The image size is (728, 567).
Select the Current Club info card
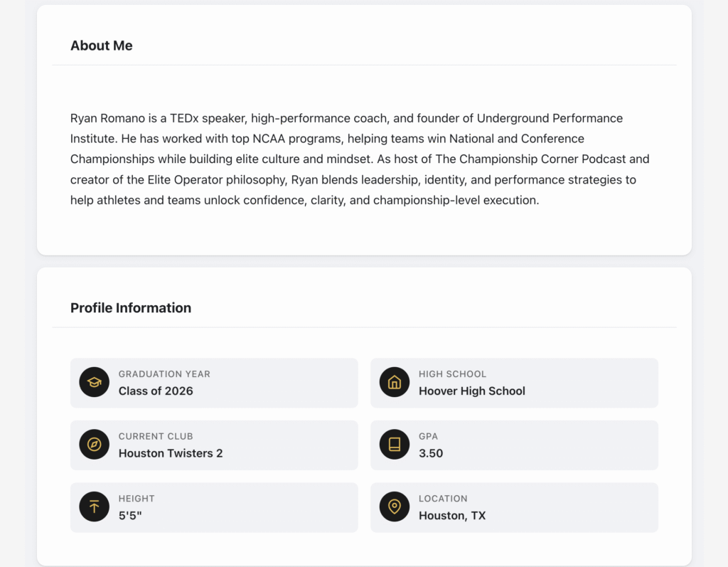pyautogui.click(x=213, y=445)
